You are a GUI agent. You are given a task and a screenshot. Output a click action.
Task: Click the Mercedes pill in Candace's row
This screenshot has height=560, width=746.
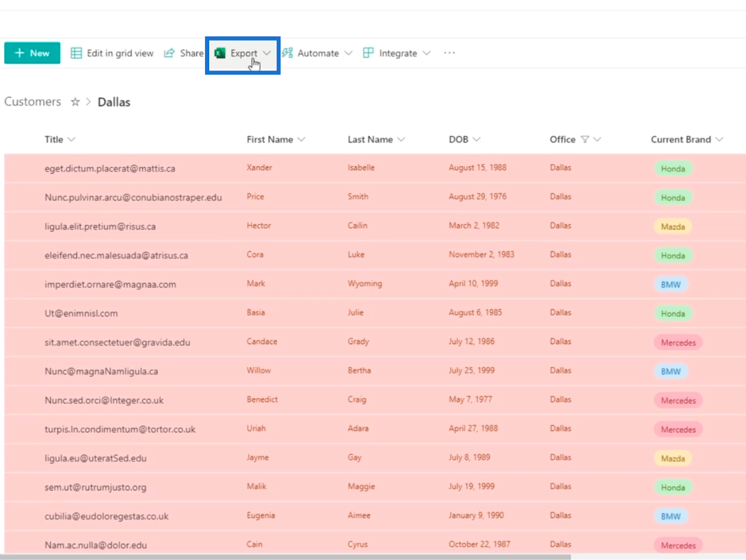pyautogui.click(x=678, y=343)
